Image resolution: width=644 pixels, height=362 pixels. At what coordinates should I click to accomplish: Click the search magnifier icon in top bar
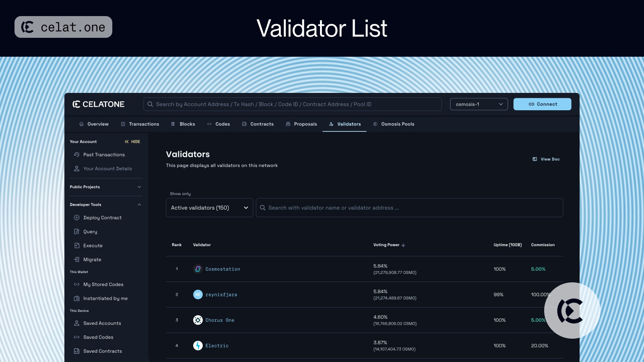tap(150, 104)
